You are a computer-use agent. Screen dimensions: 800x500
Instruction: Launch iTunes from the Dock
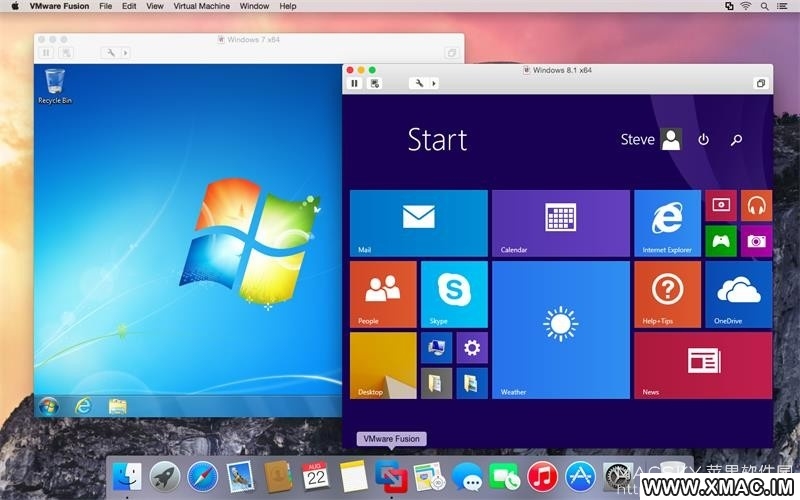[x=542, y=477]
